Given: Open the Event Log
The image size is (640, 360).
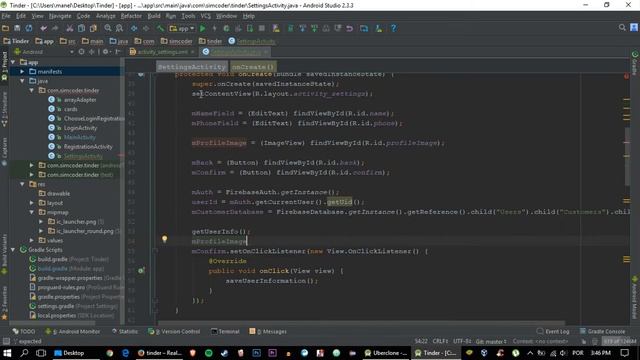Looking at the screenshot, I should point(553,331).
